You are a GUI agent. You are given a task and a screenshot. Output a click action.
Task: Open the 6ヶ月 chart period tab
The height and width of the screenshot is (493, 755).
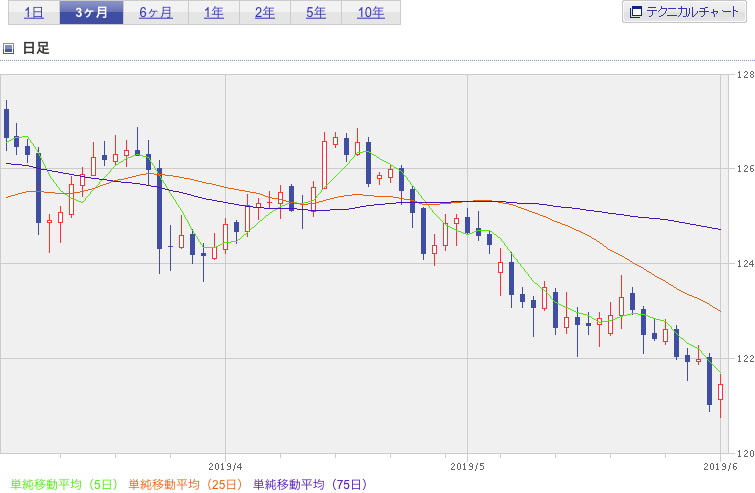156,13
